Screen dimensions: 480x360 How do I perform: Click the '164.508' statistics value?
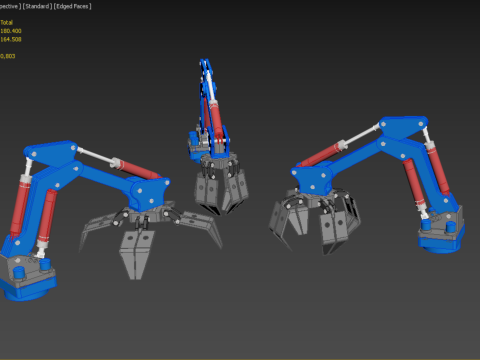click(11, 39)
